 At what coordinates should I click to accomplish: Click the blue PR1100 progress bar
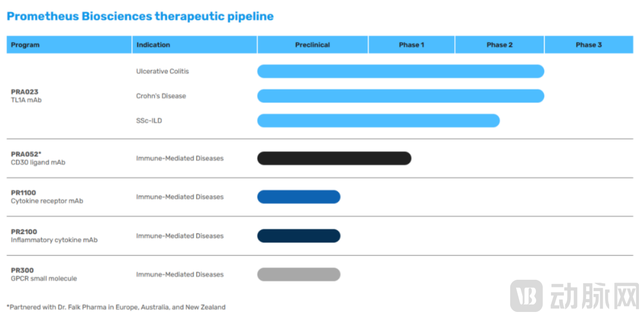[299, 197]
